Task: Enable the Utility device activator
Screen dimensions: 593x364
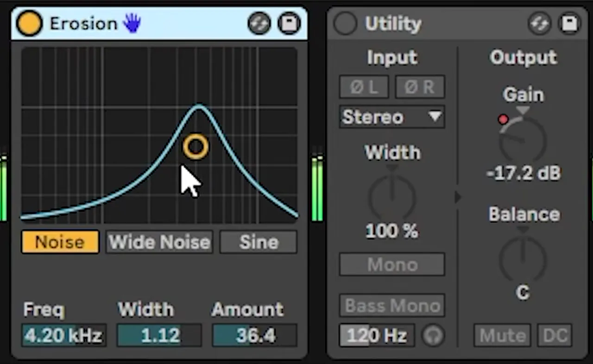Action: coord(346,24)
